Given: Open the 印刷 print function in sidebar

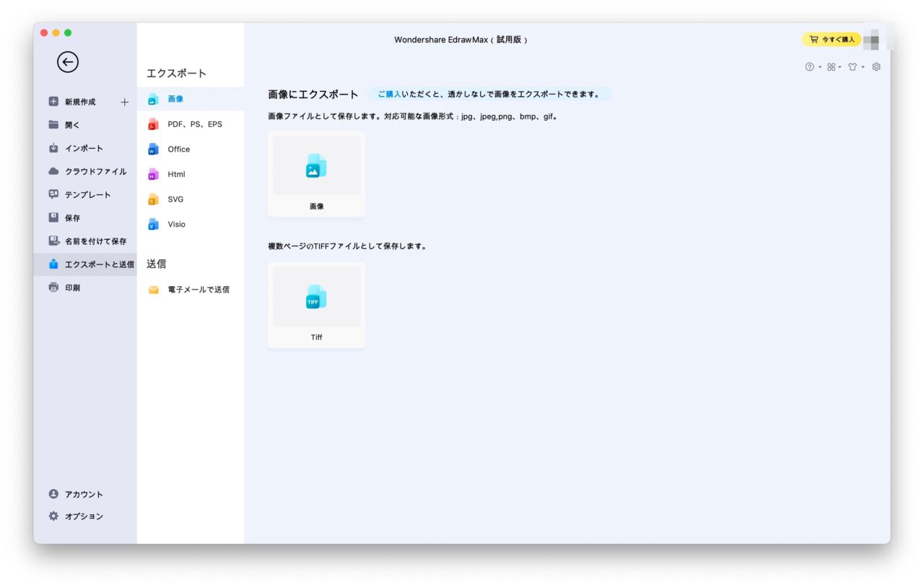Looking at the screenshot, I should [x=53, y=287].
